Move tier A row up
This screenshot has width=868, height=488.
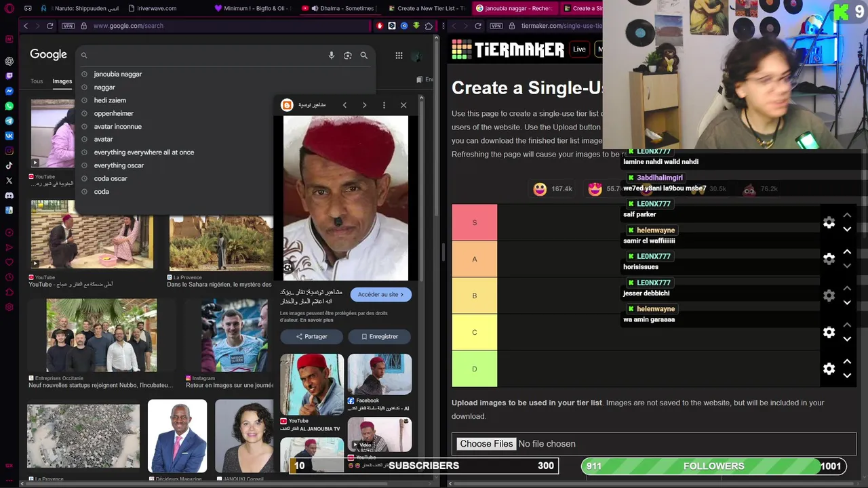847,251
